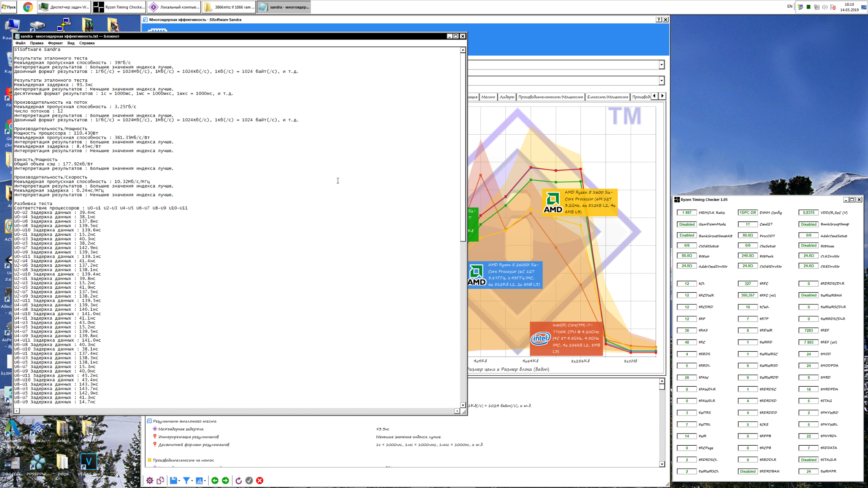This screenshot has width=868, height=488.
Task: Click Notepad vertical scrollbar down arrow
Action: [x=463, y=405]
